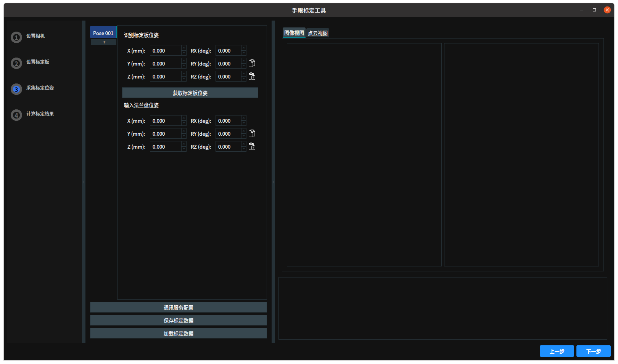618x364 pixels.
Task: Focus the flange pose X (mm) field
Action: 166,121
